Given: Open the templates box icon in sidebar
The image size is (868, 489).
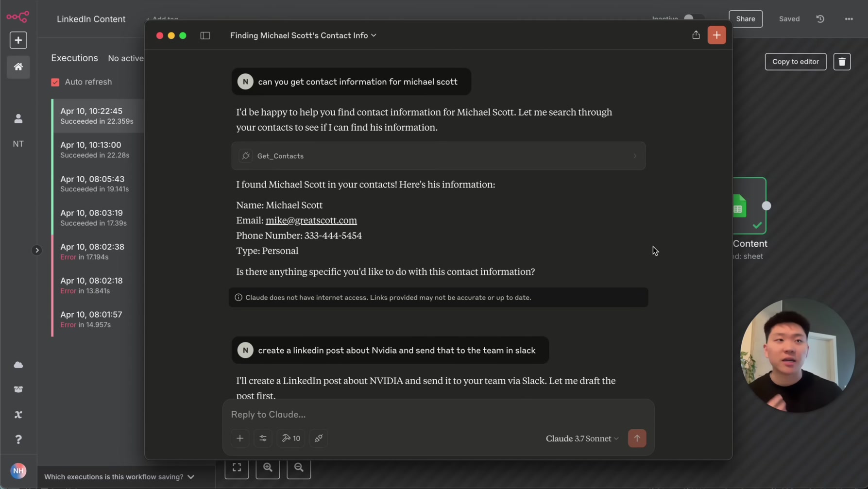Looking at the screenshot, I should [18, 389].
